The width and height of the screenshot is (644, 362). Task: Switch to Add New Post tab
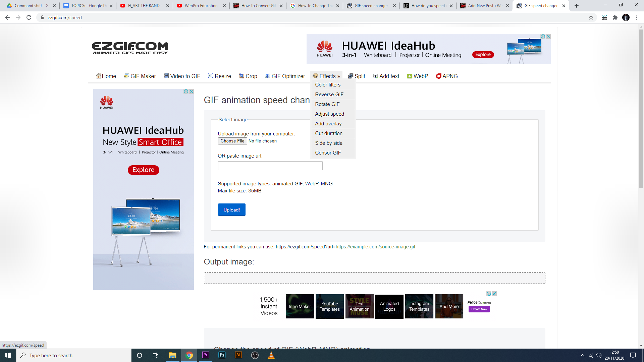tap(484, 6)
